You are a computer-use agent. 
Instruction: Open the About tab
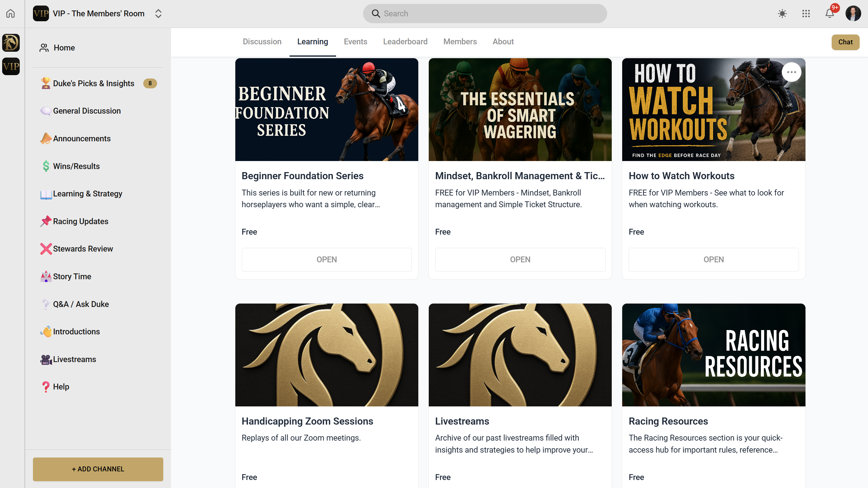503,42
